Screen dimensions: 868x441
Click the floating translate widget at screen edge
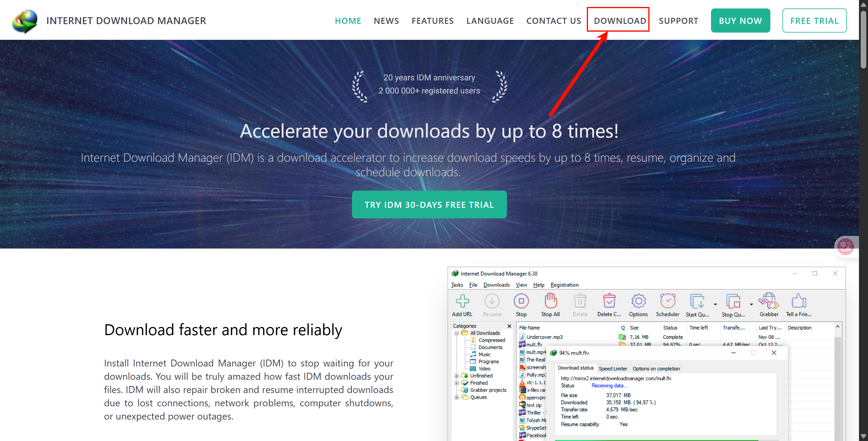pyautogui.click(x=846, y=246)
